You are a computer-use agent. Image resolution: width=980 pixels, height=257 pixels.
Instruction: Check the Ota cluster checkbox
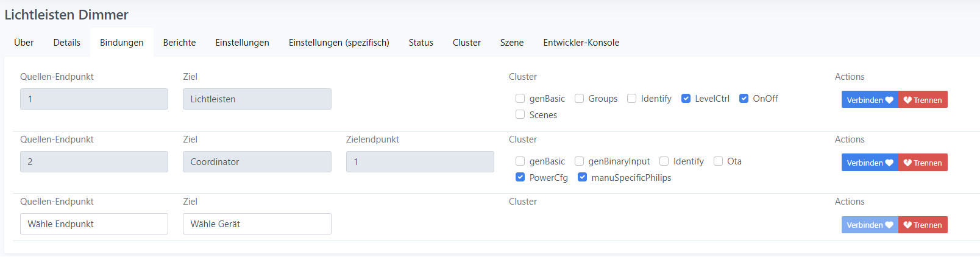pos(719,161)
